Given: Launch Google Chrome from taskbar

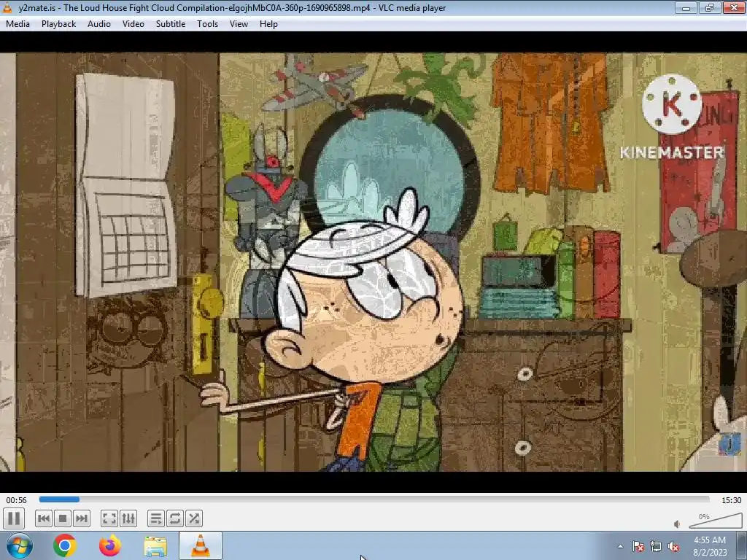Looking at the screenshot, I should click(65, 545).
